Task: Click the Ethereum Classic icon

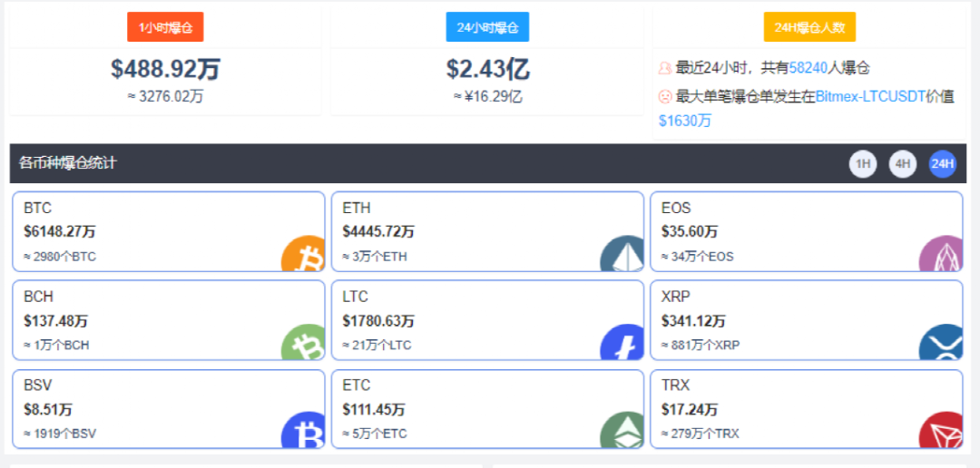Action: tap(622, 431)
